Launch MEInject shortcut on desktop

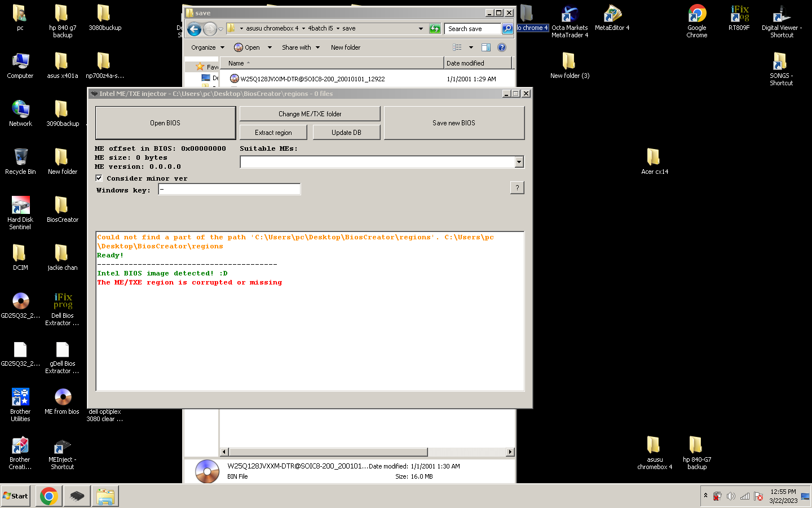pos(63,449)
